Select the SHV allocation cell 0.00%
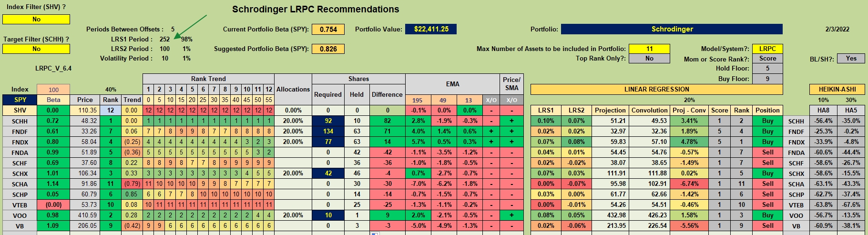Viewport: 868px width, 235px height. pos(293,110)
